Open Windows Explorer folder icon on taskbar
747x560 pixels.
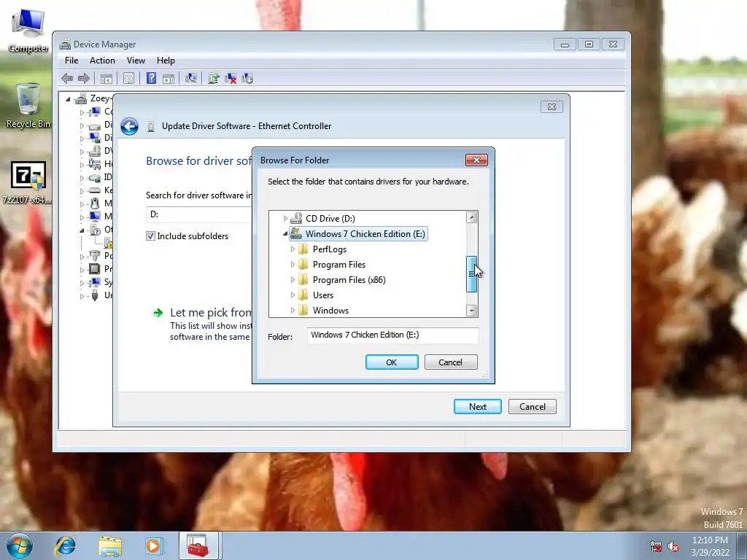tap(110, 545)
